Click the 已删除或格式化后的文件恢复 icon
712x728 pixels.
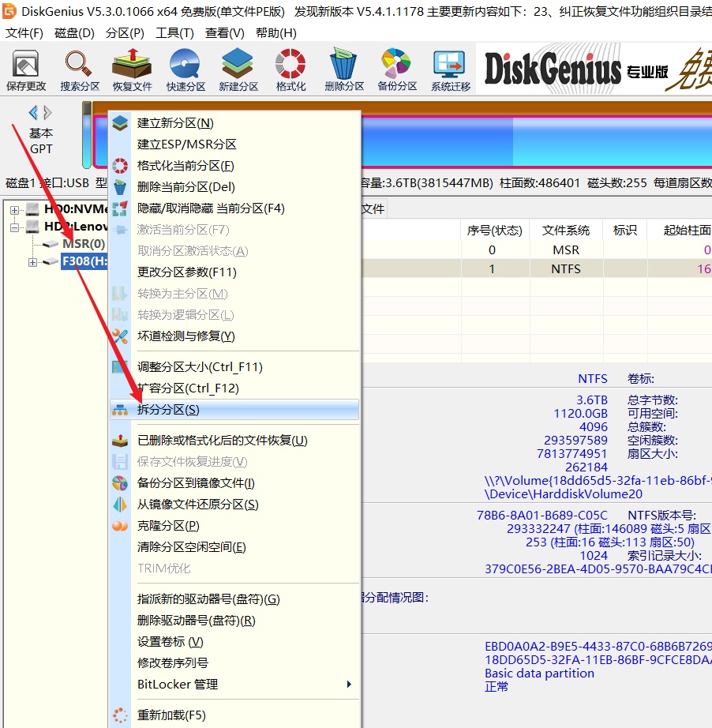click(120, 441)
